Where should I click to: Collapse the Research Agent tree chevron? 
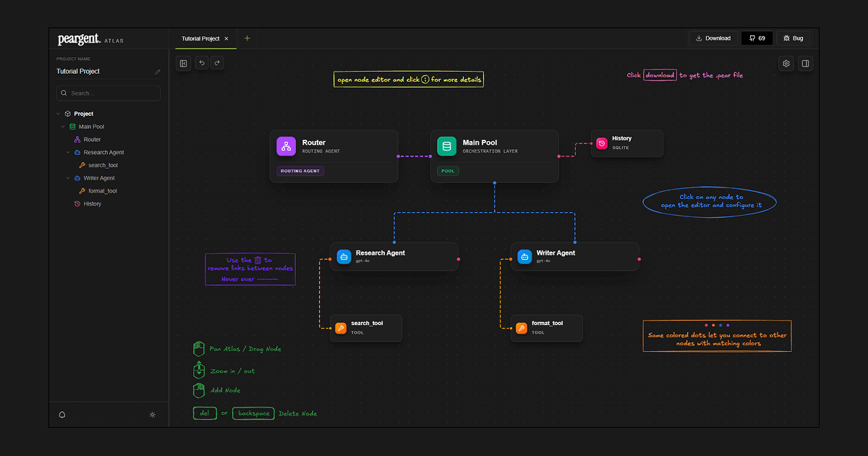coord(68,153)
